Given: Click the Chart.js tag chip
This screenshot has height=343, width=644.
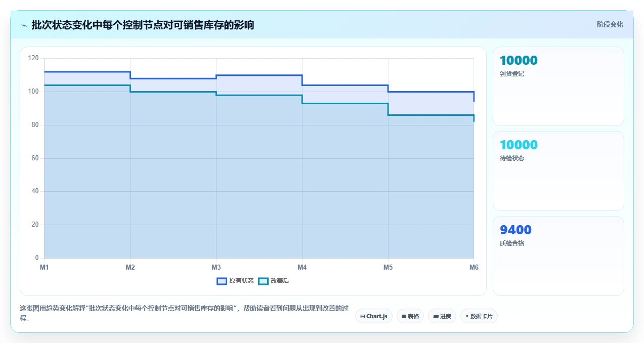Looking at the screenshot, I should point(373,316).
